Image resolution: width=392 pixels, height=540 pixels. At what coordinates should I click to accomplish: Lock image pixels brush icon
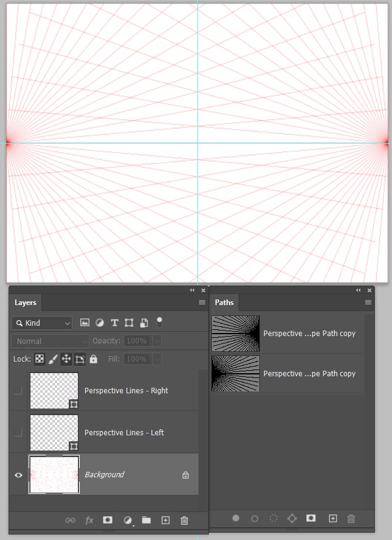(53, 359)
